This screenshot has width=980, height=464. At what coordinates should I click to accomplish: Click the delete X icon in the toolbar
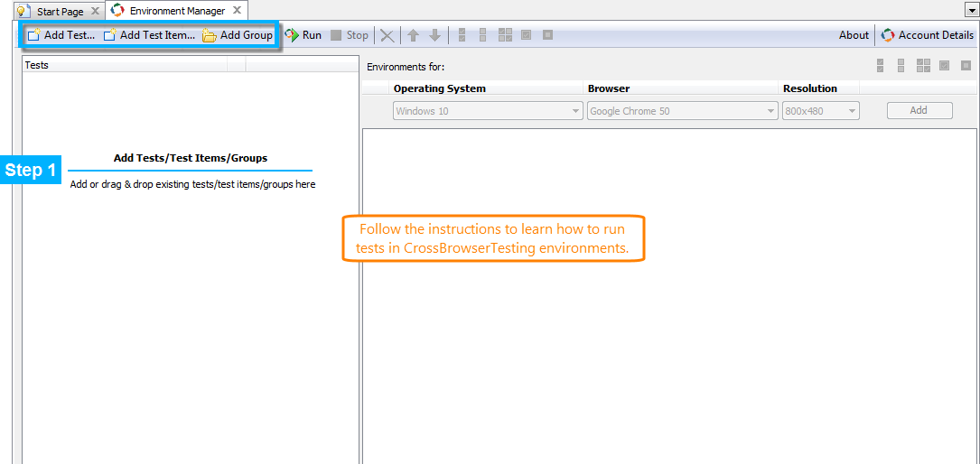click(387, 35)
